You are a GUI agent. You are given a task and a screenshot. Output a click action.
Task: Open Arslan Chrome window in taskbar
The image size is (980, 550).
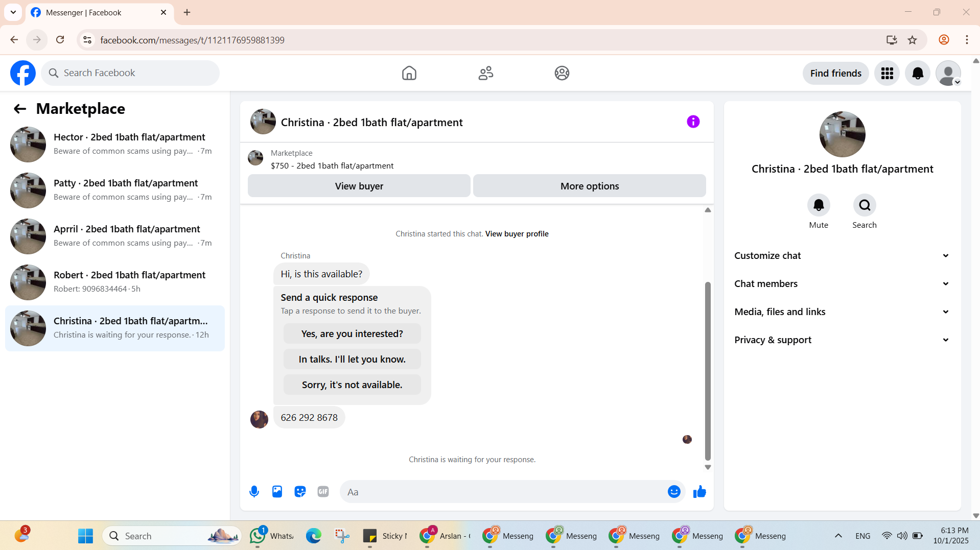(445, 536)
